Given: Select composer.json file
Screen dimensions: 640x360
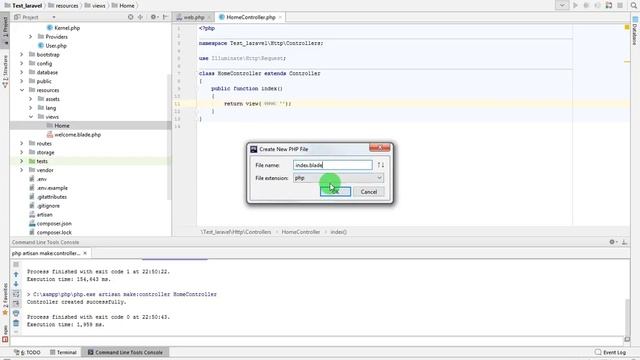Looking at the screenshot, I should pyautogui.click(x=54, y=224).
